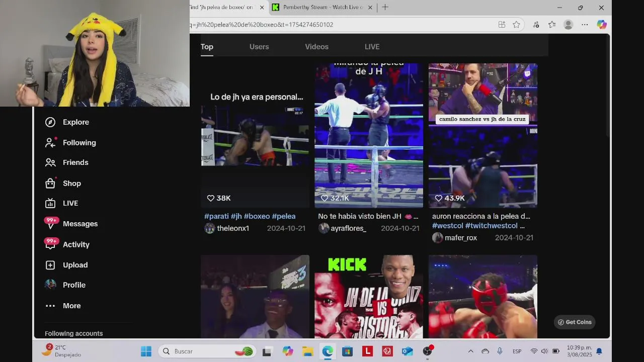
Task: Open red L app in taskbar
Action: tap(367, 351)
